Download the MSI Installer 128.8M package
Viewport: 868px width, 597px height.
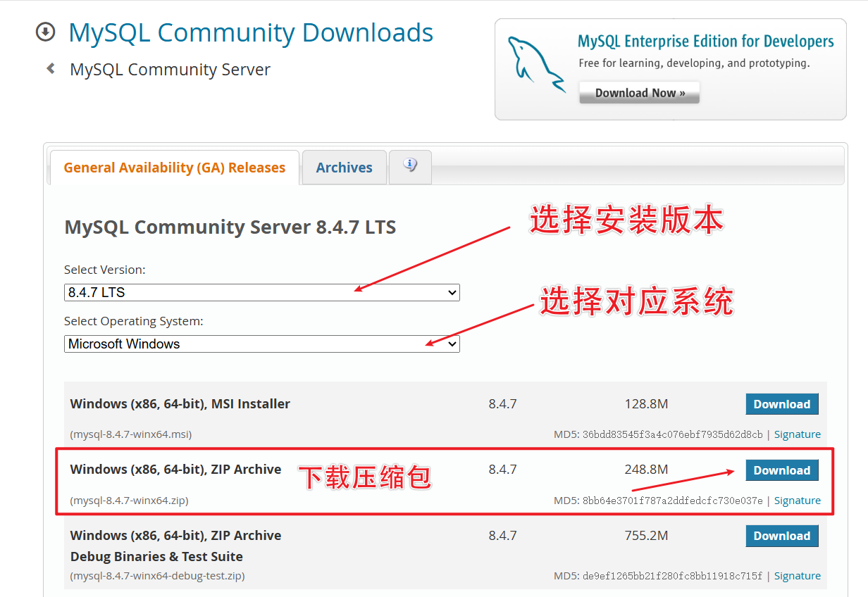782,404
